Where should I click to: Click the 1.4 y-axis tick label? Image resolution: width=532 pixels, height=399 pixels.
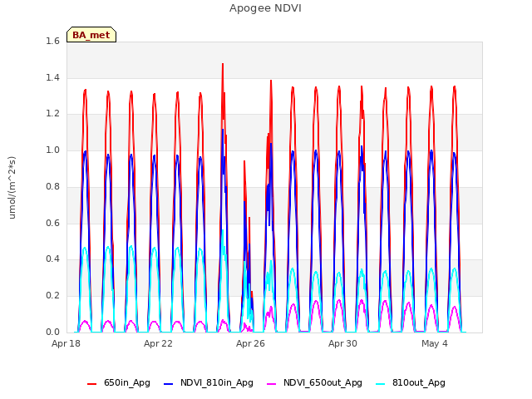coord(52,77)
